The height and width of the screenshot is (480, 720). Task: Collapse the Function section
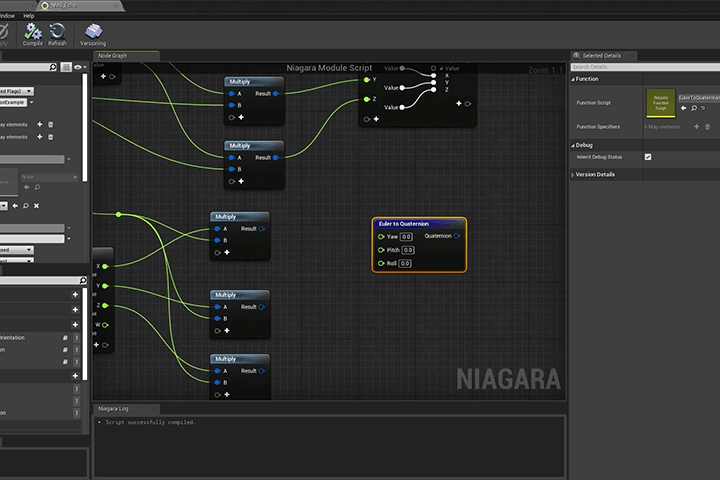[573, 79]
